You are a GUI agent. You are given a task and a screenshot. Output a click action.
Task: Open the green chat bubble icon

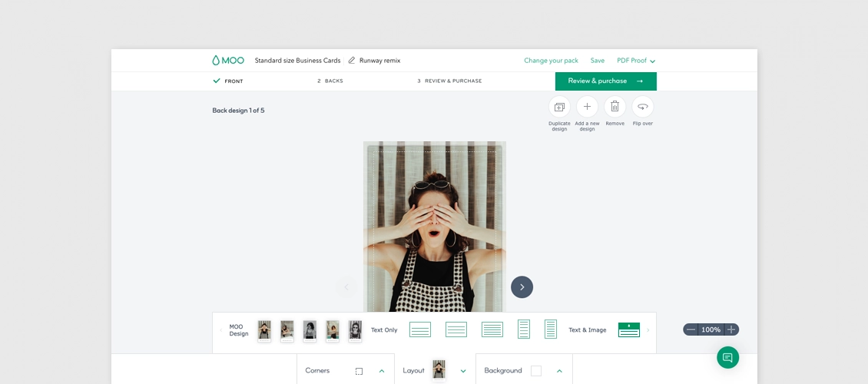click(727, 357)
